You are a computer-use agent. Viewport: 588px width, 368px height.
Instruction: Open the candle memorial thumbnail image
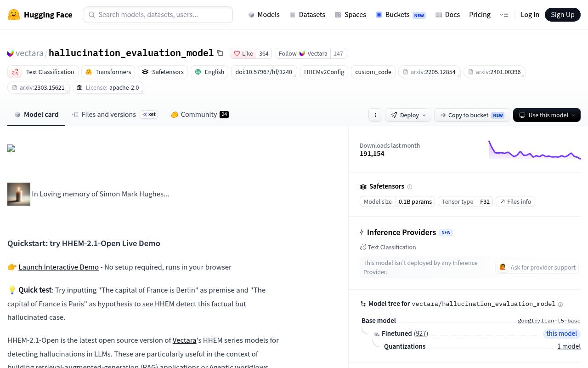(x=19, y=194)
